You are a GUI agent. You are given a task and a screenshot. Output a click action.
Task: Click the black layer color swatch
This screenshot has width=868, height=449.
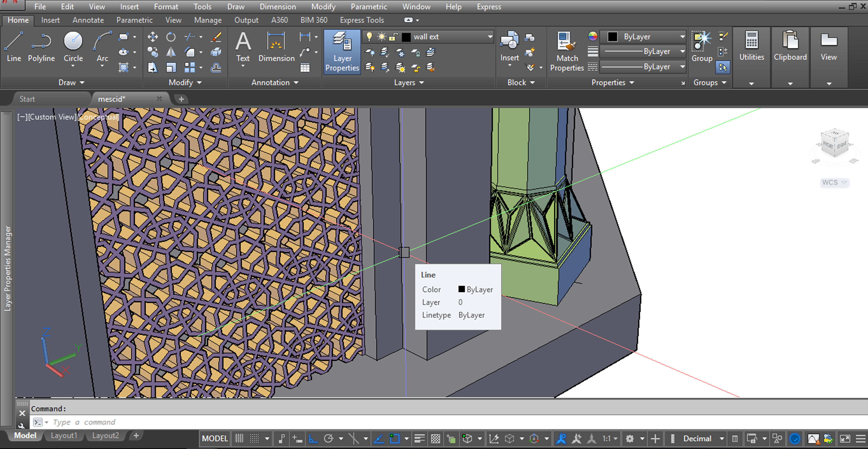406,37
